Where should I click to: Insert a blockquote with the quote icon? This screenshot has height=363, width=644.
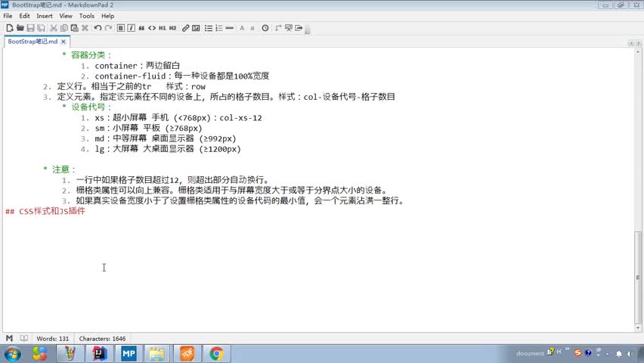click(141, 28)
